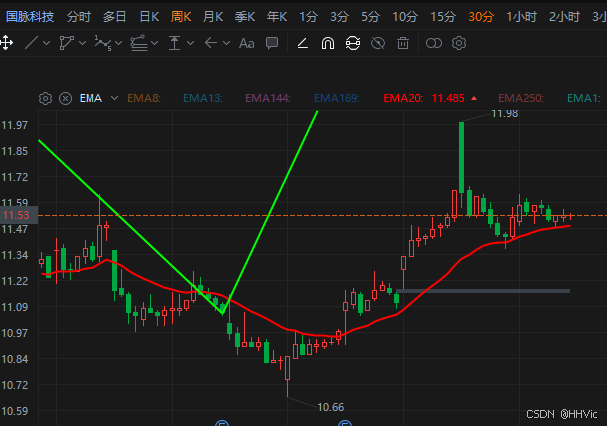Toggle the EMA20 line label
The width and height of the screenshot is (607, 426).
(403, 98)
